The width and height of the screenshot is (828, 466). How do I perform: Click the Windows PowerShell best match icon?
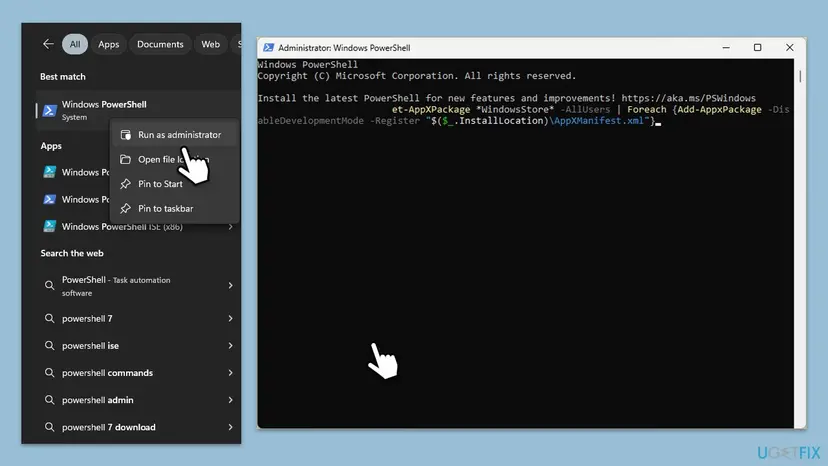point(50,110)
